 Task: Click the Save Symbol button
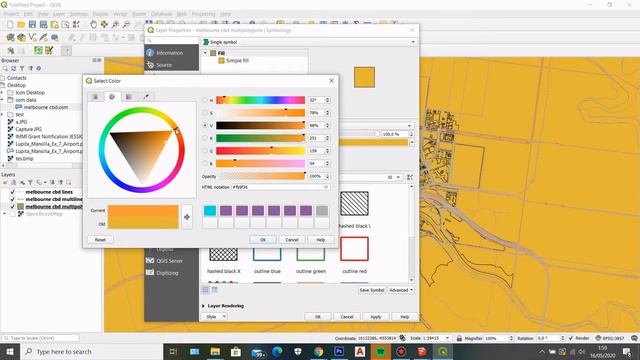tap(371, 290)
